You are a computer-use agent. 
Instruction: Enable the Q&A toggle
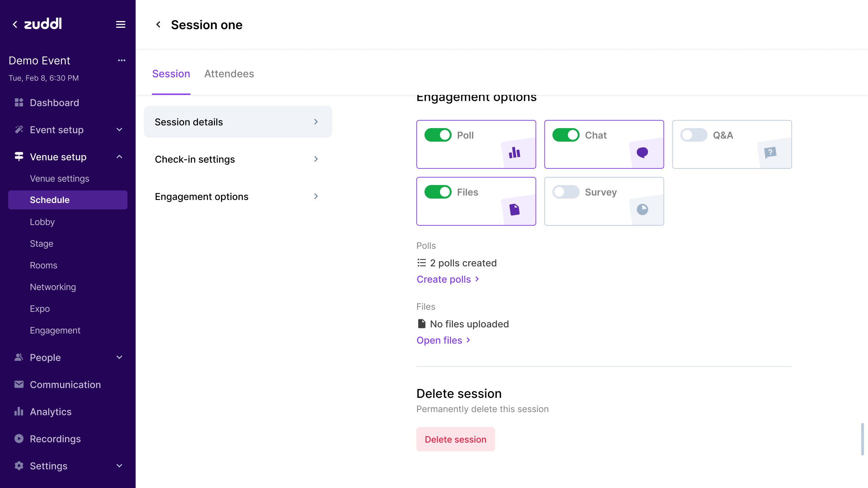pos(693,135)
